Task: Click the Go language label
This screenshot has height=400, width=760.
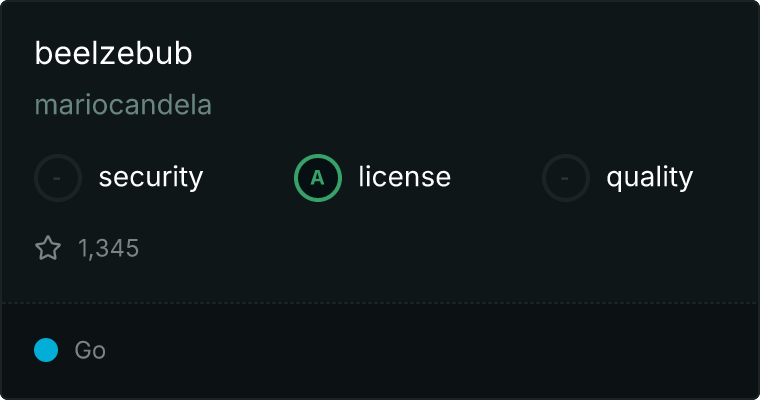Action: pyautogui.click(x=90, y=350)
